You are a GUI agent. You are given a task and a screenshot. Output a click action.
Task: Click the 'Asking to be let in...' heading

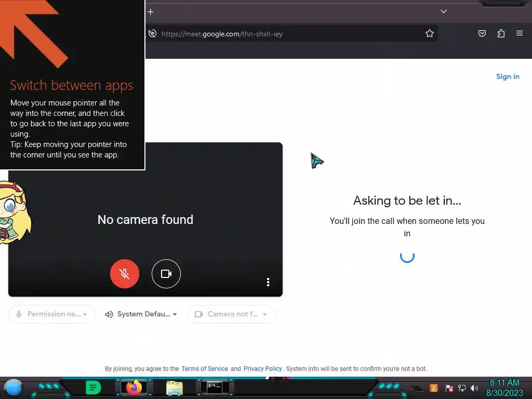coord(407,201)
